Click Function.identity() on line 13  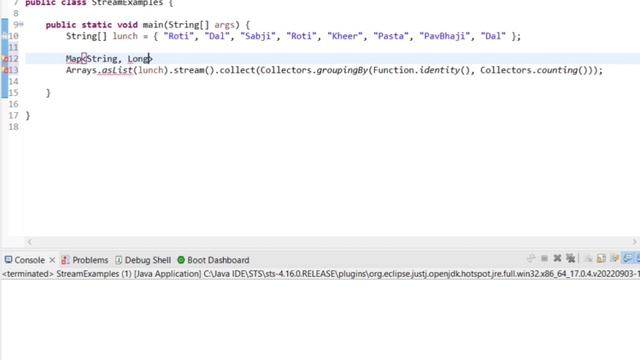point(422,70)
